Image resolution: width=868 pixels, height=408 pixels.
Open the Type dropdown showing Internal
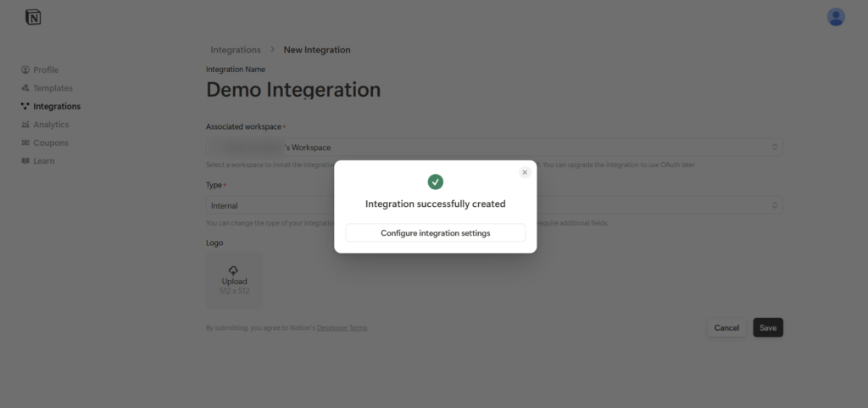click(x=494, y=205)
